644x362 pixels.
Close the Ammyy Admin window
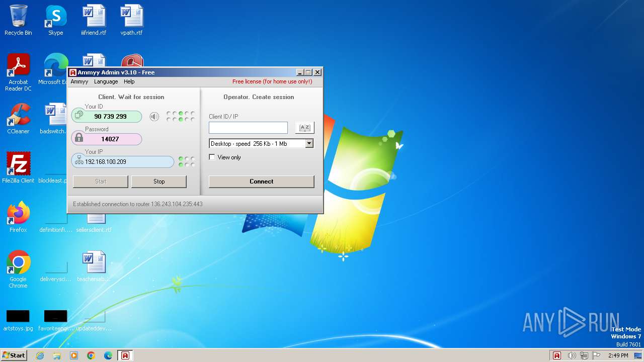click(317, 72)
